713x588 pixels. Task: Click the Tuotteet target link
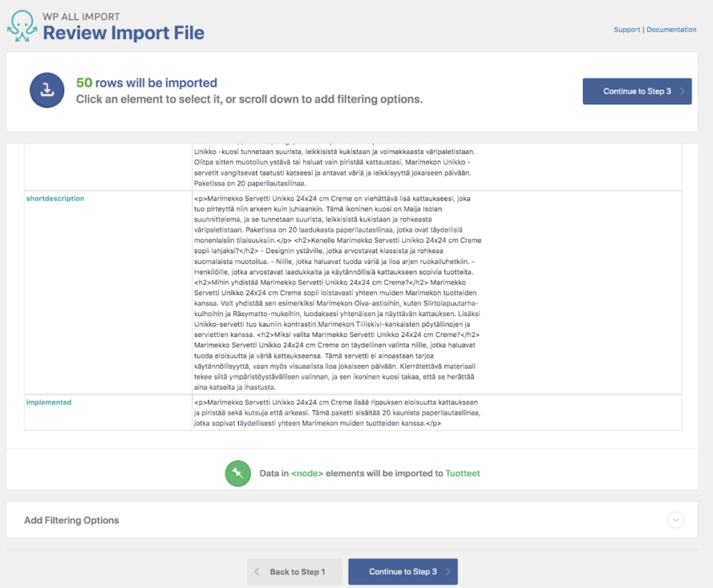(x=463, y=473)
